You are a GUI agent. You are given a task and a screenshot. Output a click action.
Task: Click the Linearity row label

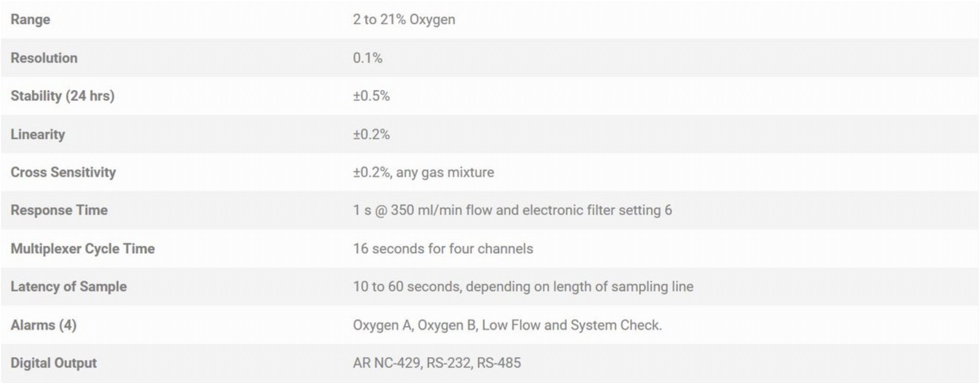point(38,134)
